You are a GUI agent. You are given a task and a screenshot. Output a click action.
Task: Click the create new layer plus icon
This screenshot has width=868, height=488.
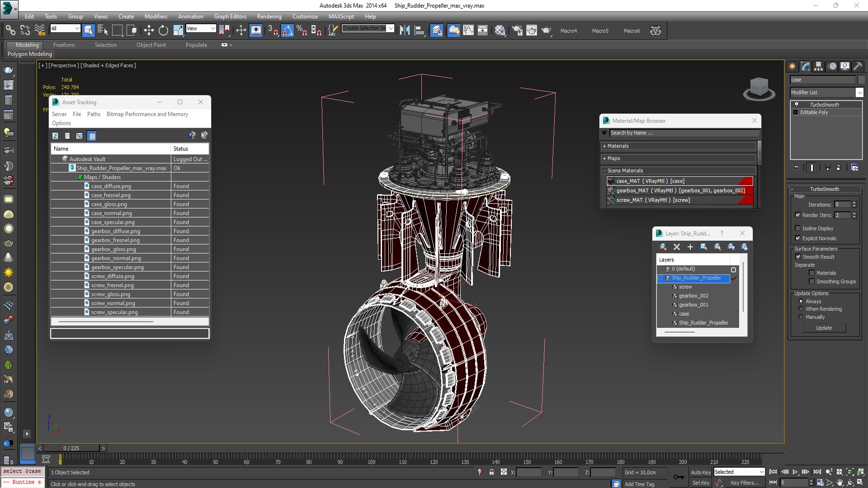tap(690, 247)
